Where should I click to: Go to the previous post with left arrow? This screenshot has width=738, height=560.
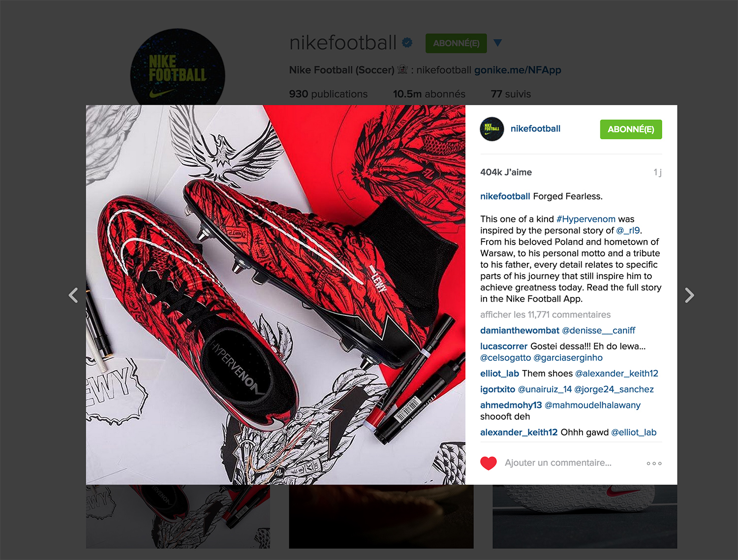(x=73, y=295)
